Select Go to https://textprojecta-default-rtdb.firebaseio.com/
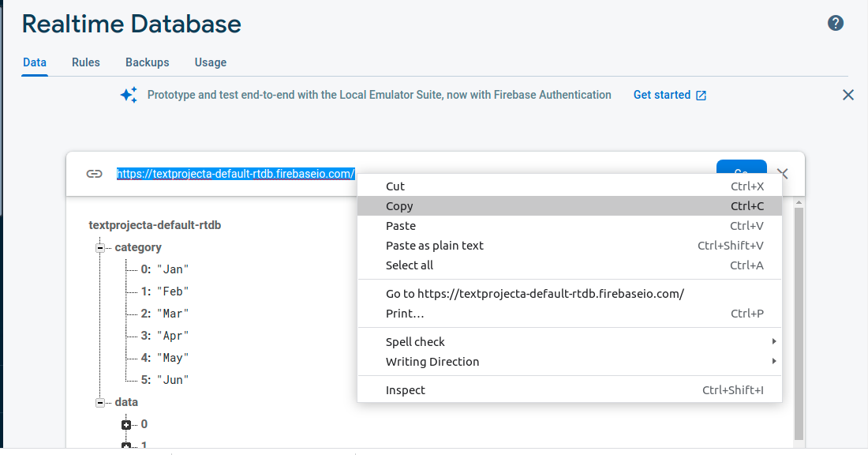868x455 pixels. tap(570, 294)
